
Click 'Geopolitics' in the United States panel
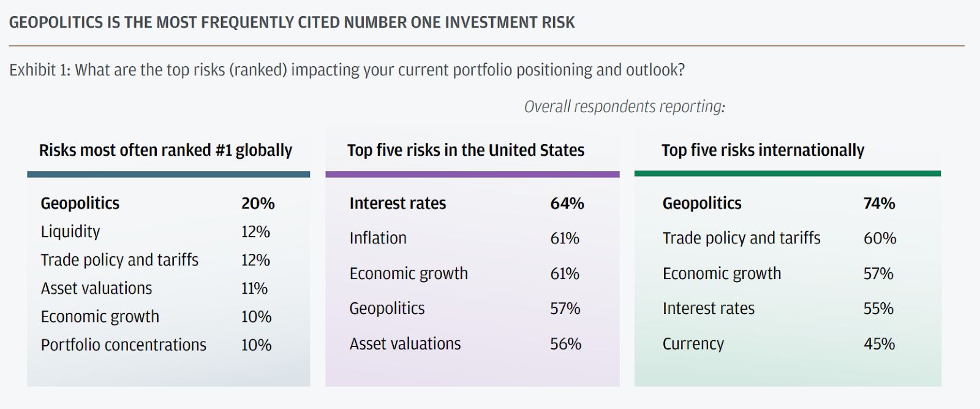point(386,308)
